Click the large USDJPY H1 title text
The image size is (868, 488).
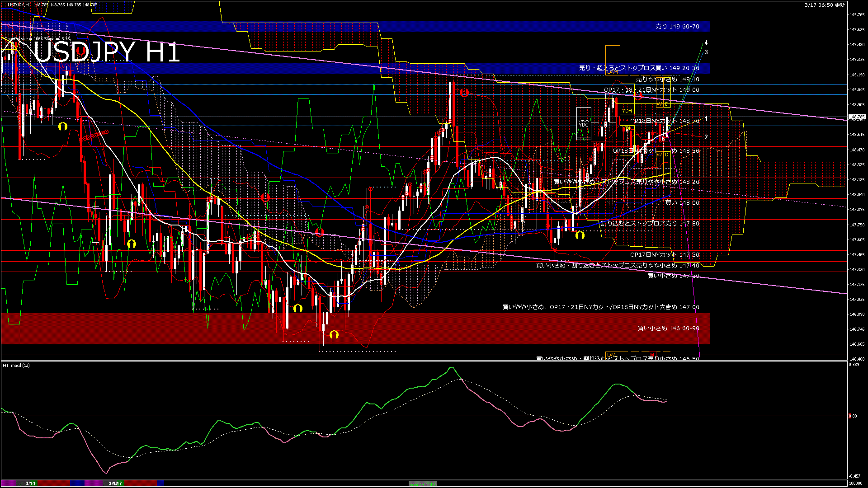click(107, 52)
